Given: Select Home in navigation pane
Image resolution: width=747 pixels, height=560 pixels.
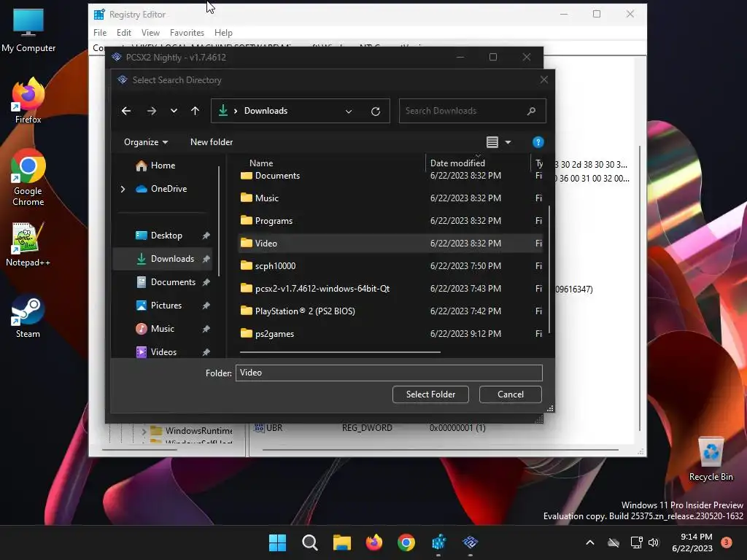Looking at the screenshot, I should pyautogui.click(x=163, y=166).
